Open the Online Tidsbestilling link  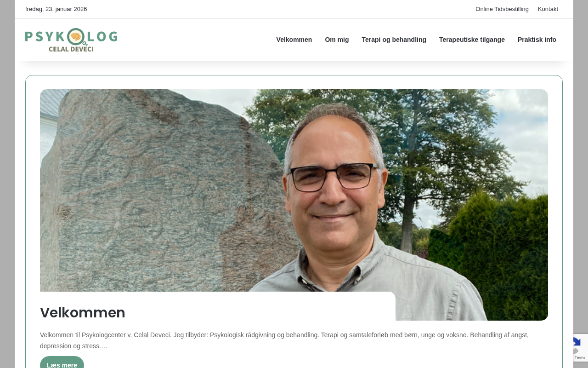tap(502, 9)
